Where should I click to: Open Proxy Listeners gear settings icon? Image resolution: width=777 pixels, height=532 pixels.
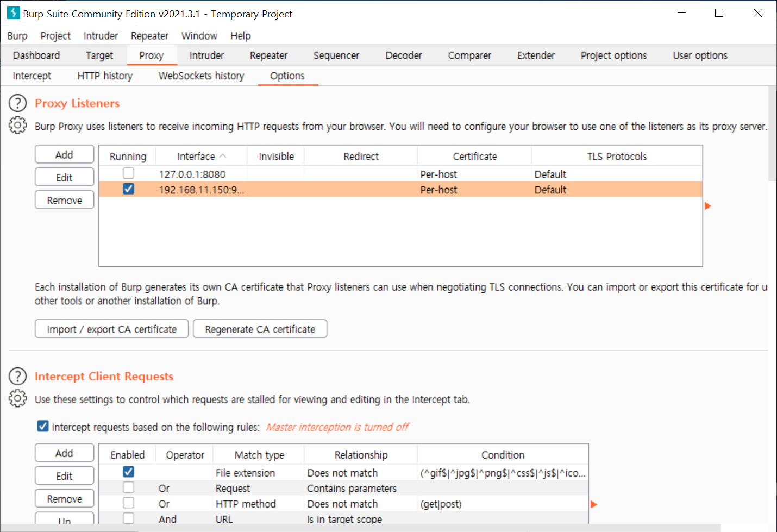[17, 126]
